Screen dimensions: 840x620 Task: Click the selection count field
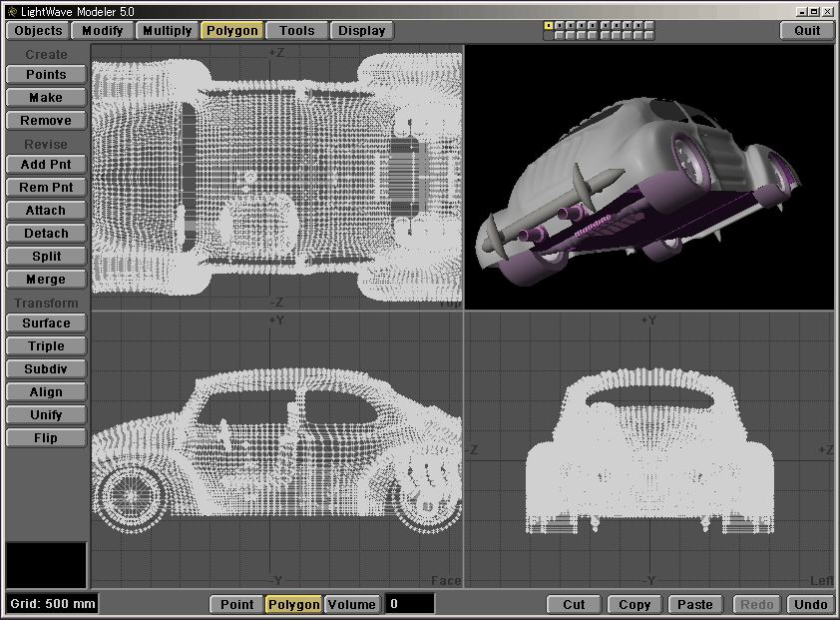click(x=410, y=604)
